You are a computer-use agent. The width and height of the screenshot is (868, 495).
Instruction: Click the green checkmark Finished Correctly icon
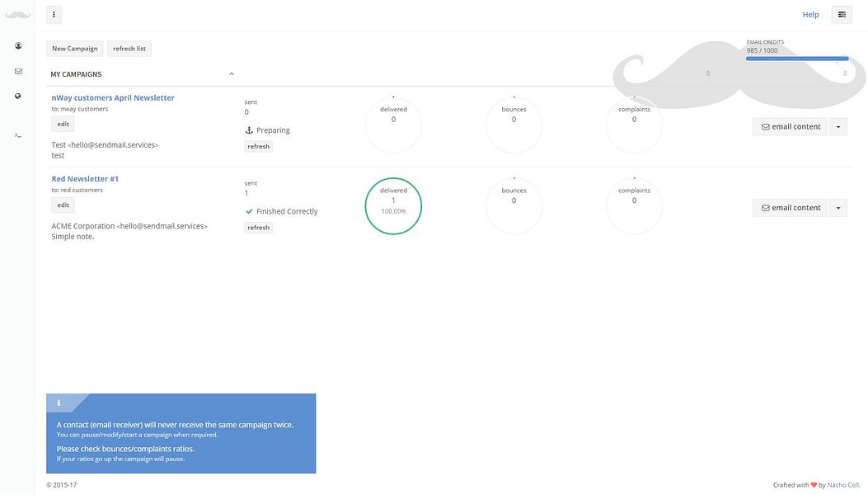tap(249, 211)
